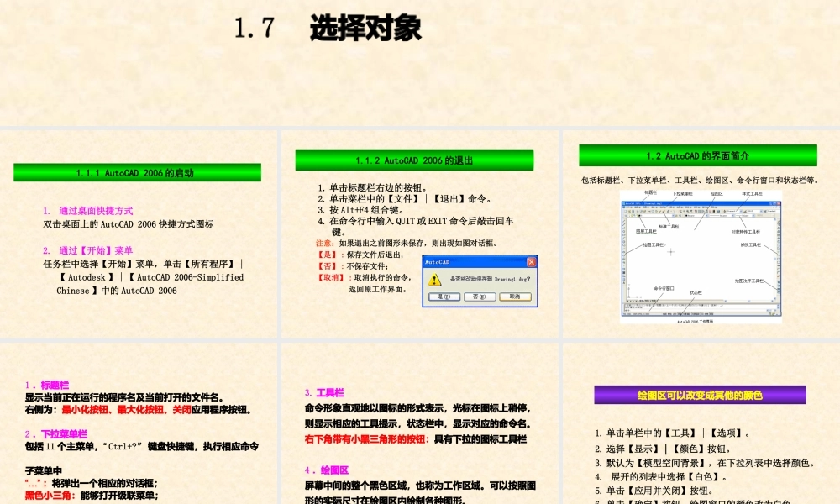
Task: Click the red 【是】 label text
Action: (327, 255)
